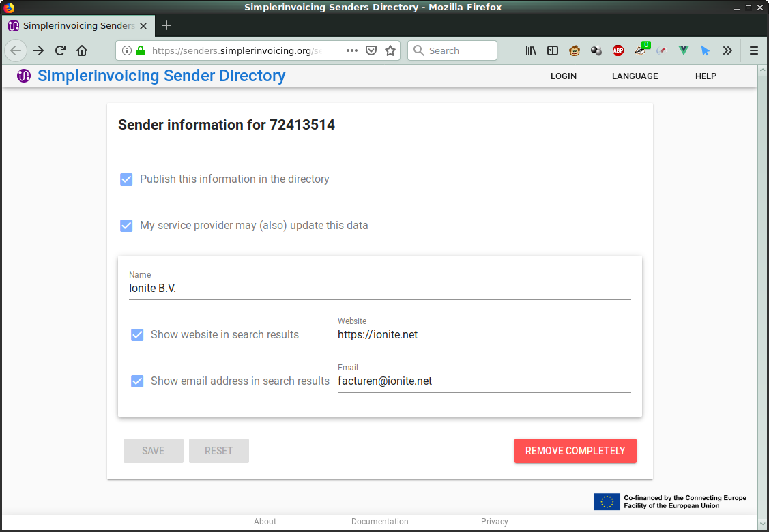Viewport: 769px width, 532px height.
Task: Close the Simplerinvoicing Senders tab
Action: pyautogui.click(x=143, y=25)
